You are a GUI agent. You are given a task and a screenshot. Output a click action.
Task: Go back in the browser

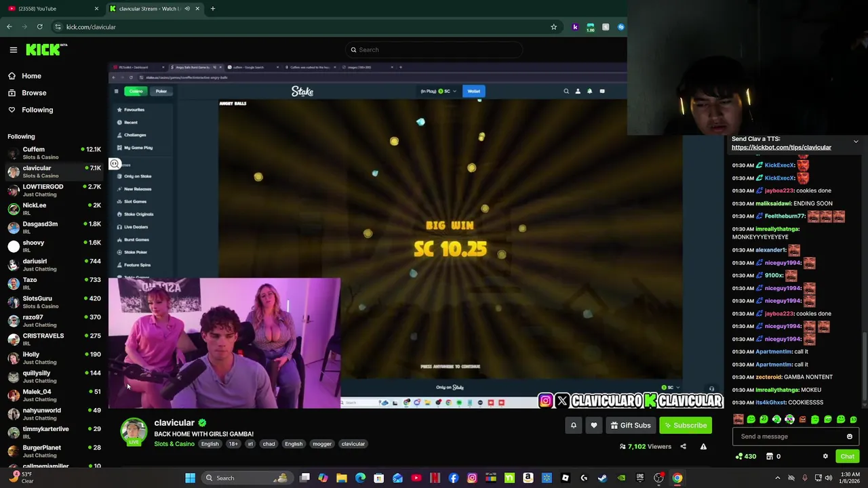tap(9, 27)
